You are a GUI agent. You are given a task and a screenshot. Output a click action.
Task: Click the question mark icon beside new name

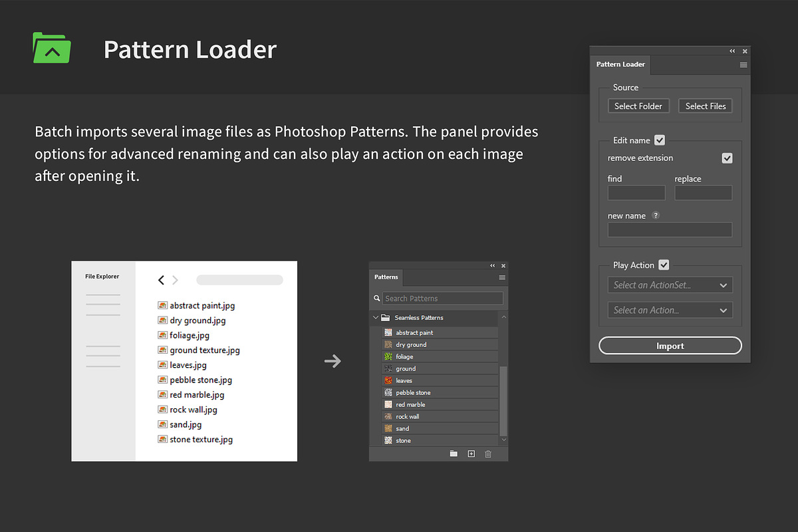tap(656, 215)
